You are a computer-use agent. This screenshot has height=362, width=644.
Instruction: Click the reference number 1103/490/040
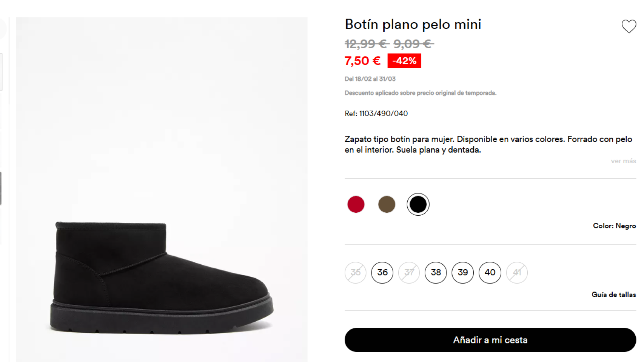point(376,113)
